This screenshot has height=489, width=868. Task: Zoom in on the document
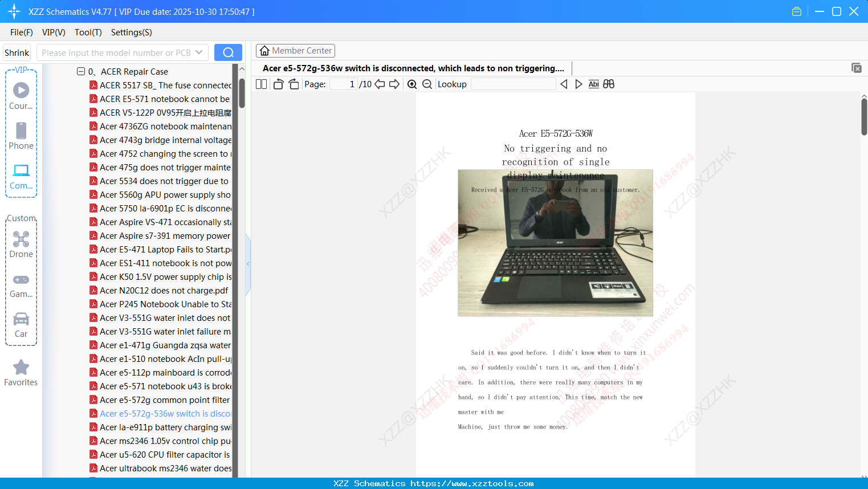click(x=412, y=84)
